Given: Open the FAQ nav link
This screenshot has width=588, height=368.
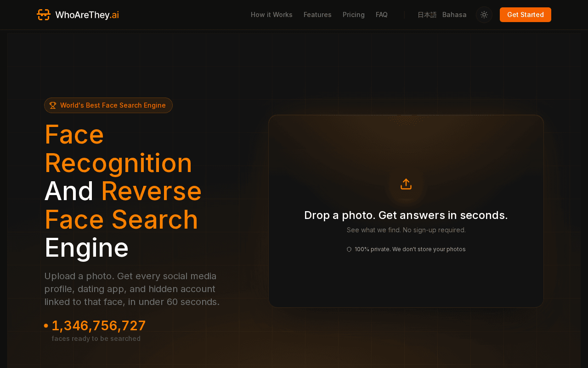Looking at the screenshot, I should tap(382, 15).
